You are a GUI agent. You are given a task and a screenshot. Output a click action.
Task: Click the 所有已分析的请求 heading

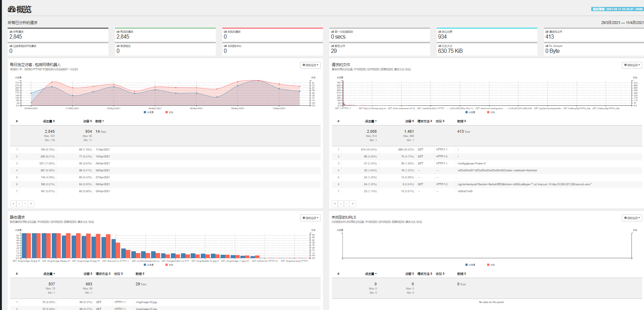pyautogui.click(x=23, y=23)
